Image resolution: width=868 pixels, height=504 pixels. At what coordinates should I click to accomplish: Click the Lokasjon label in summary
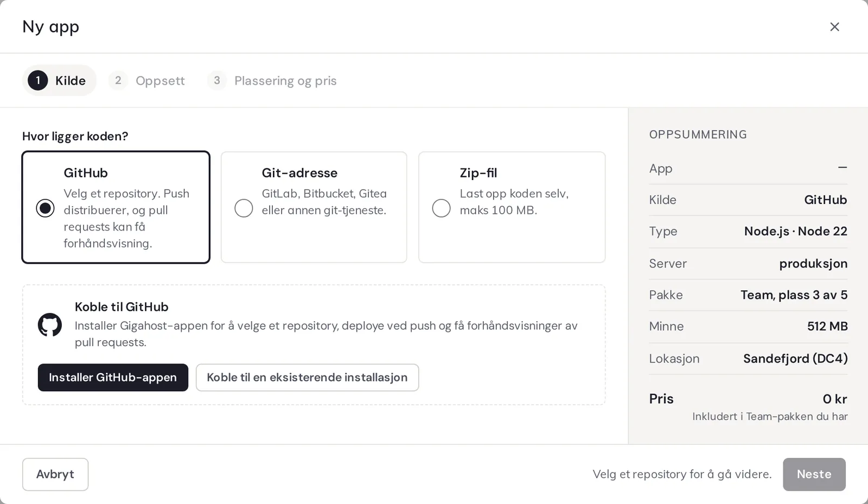tap(674, 359)
